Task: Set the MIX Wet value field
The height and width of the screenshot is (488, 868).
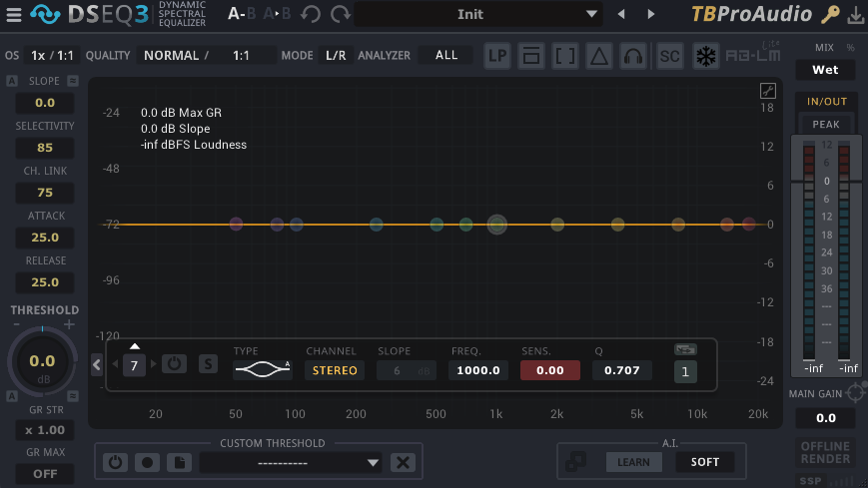Action: pos(825,70)
